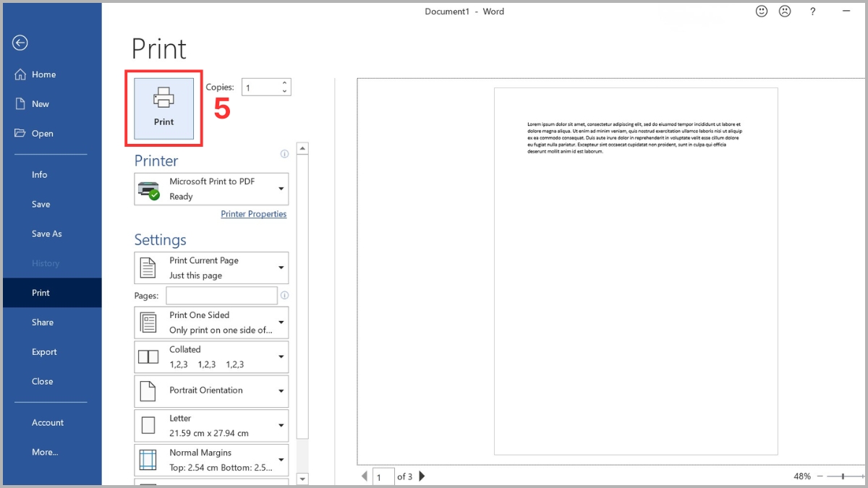Select Save As from the sidebar
Viewport: 868px width, 488px height.
(x=46, y=234)
